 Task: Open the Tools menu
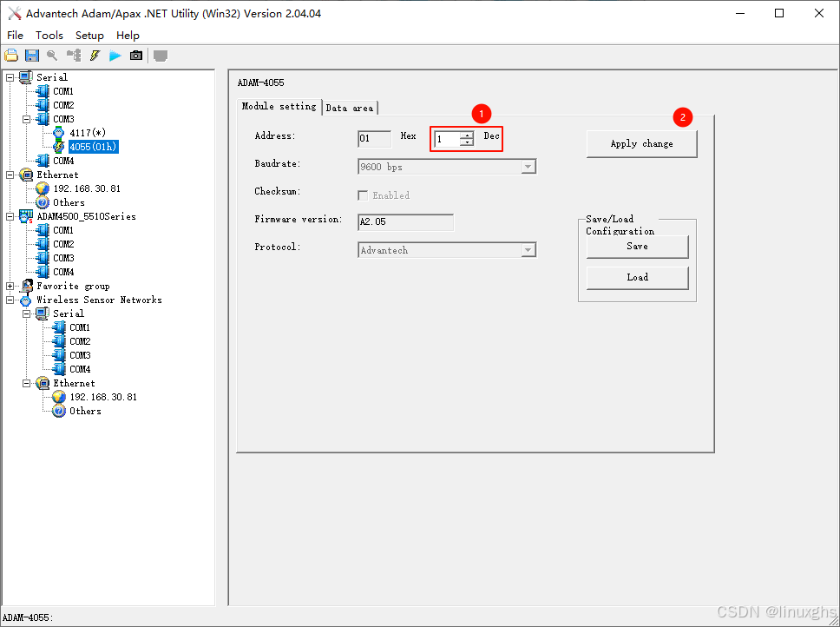[x=49, y=36]
